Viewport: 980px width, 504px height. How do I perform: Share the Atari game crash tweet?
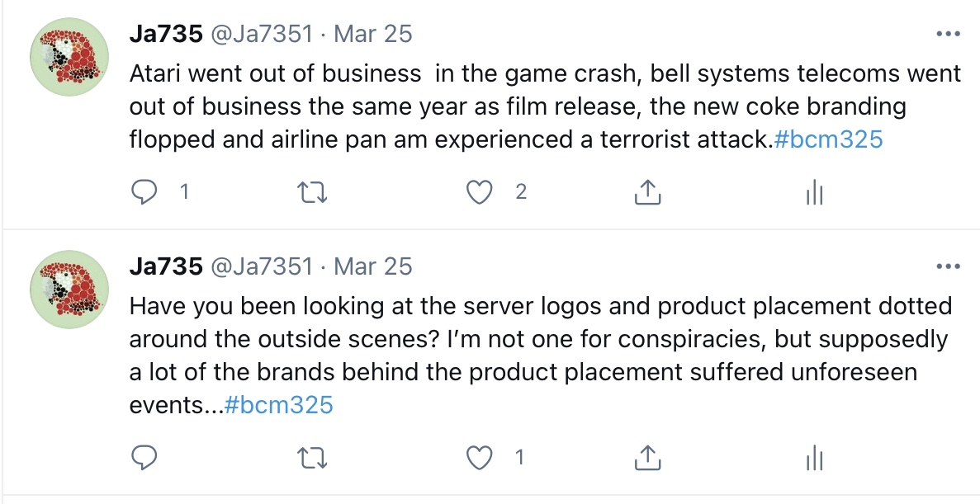point(647,193)
